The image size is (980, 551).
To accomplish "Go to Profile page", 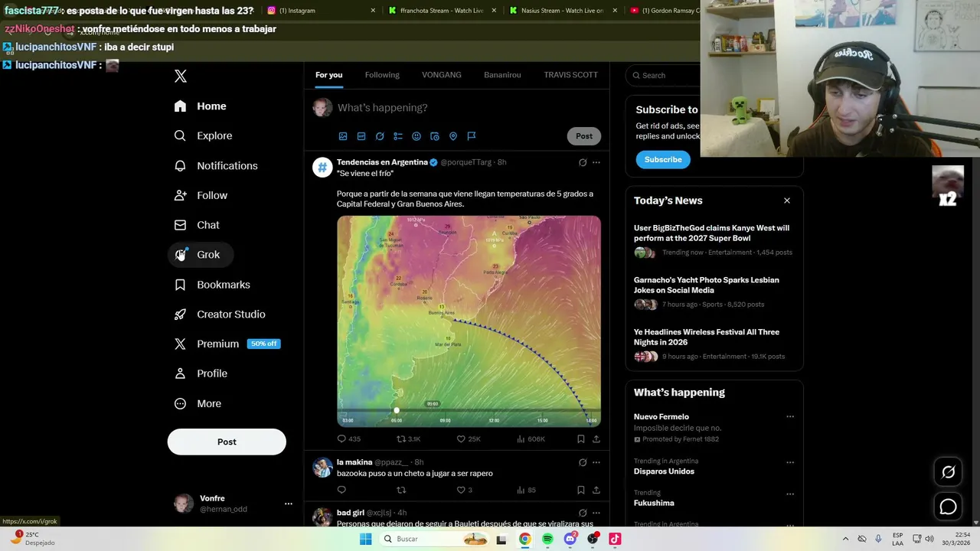I will pos(201,373).
